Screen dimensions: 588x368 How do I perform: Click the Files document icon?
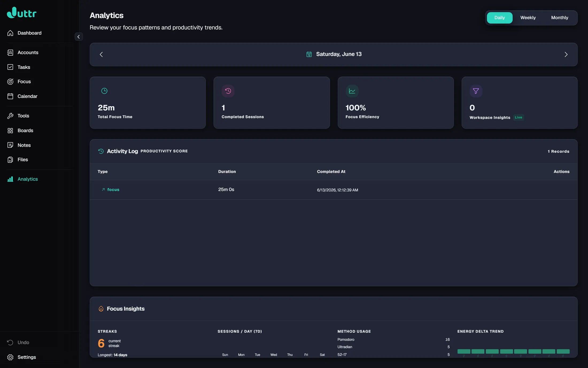click(10, 160)
